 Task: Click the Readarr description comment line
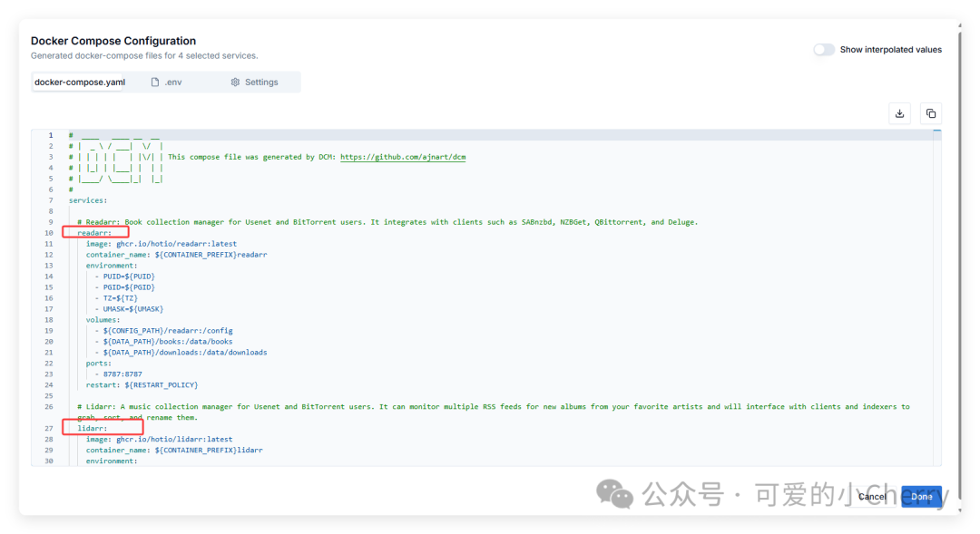(x=387, y=222)
